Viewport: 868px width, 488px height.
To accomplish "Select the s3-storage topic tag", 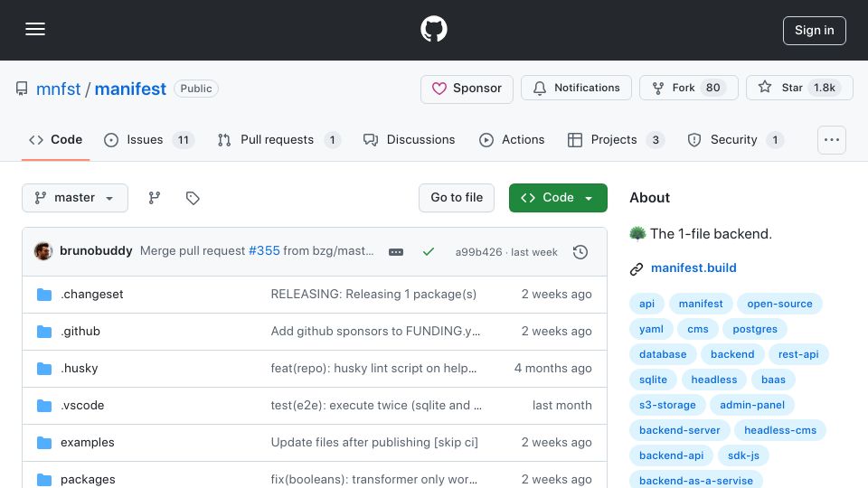I will 667,406.
